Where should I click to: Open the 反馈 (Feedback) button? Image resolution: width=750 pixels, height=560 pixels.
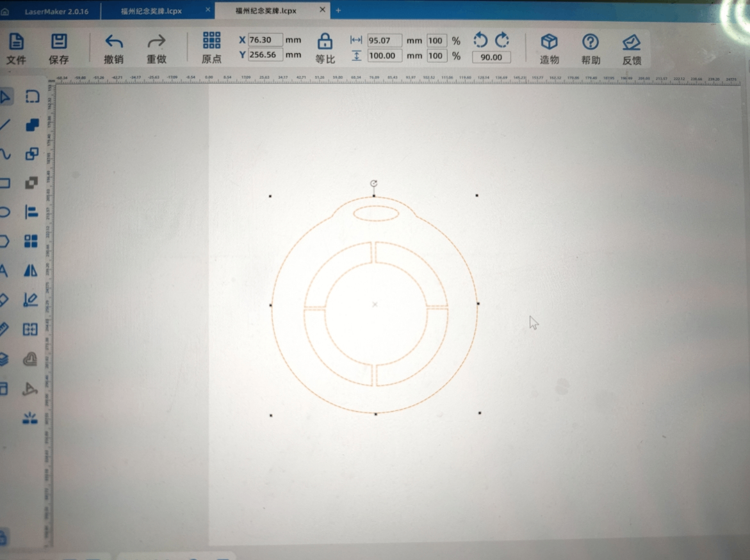click(632, 42)
